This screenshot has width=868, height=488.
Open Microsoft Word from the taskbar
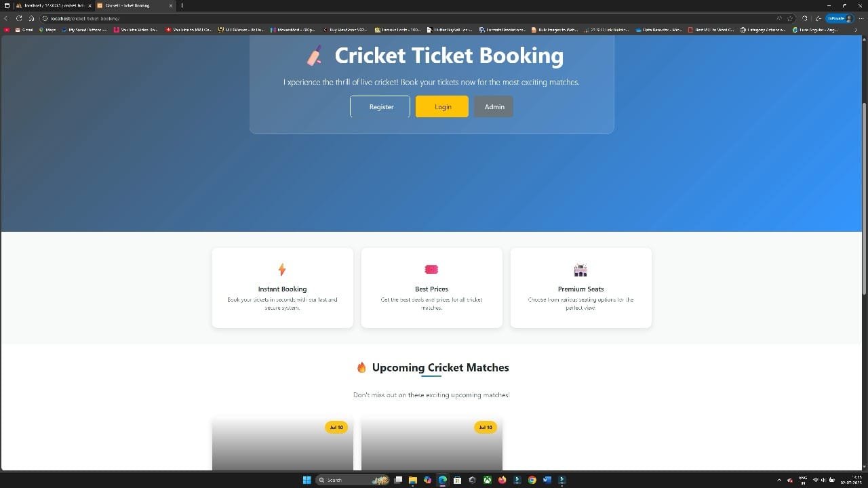pyautogui.click(x=547, y=480)
